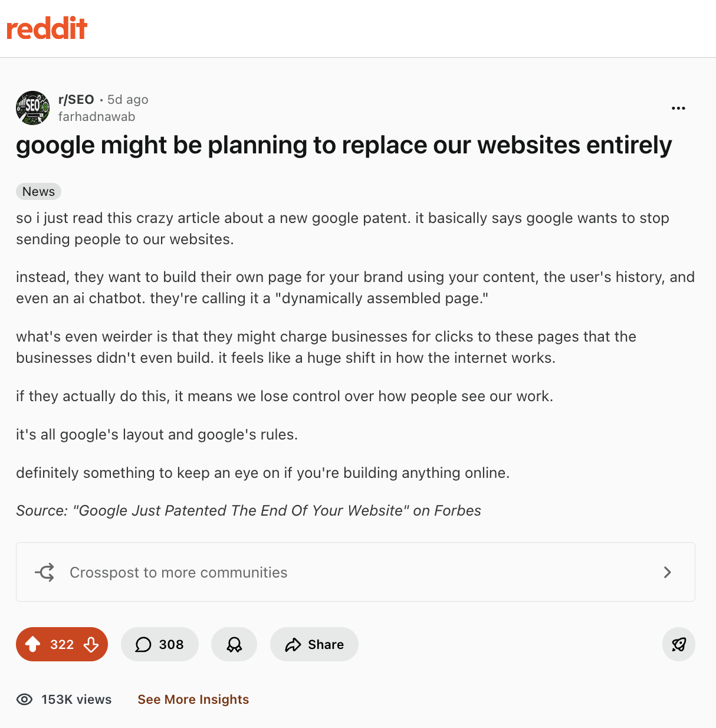This screenshot has width=716, height=728.
Task: Click the share export chevron icon
Action: [293, 644]
